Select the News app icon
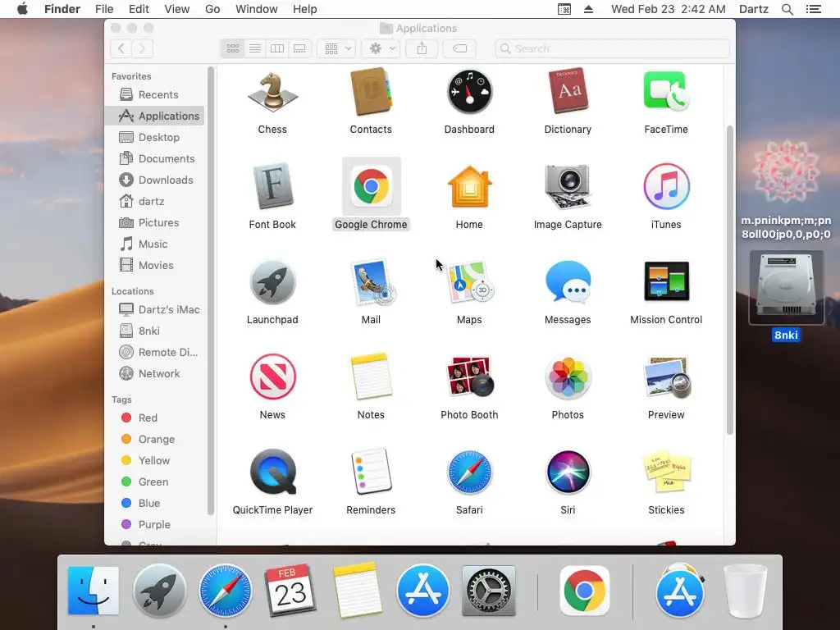840x630 pixels. (272, 377)
